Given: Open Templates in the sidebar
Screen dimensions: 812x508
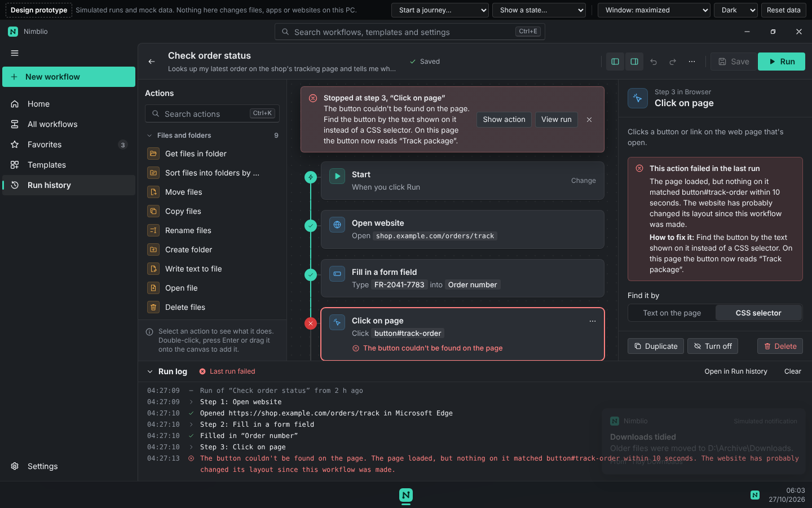Looking at the screenshot, I should tap(69, 165).
